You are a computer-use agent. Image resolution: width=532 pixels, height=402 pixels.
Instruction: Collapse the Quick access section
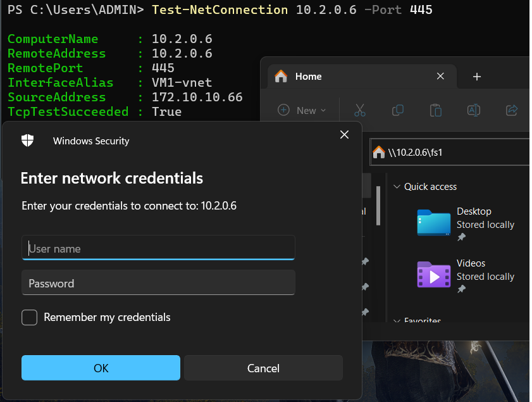point(395,186)
